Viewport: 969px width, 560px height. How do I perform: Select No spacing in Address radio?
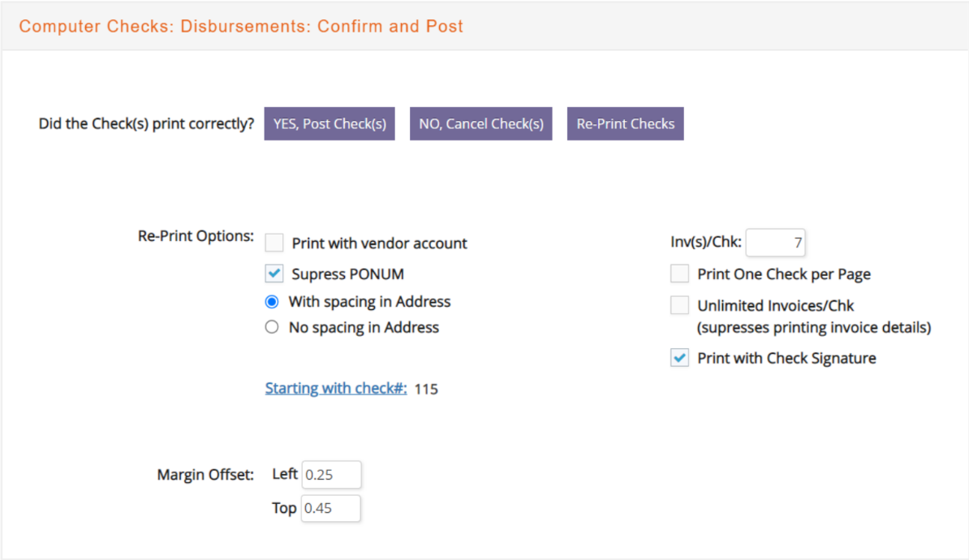pos(272,327)
